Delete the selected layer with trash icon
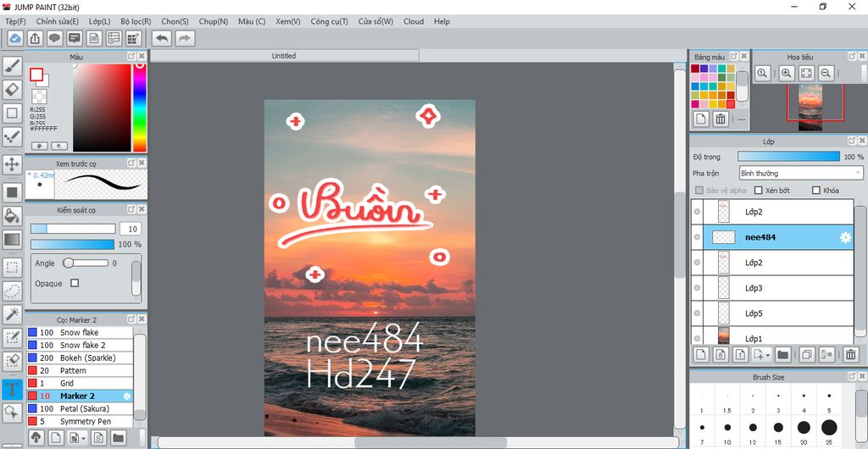Screen dimensions: 868x449 (x=851, y=354)
